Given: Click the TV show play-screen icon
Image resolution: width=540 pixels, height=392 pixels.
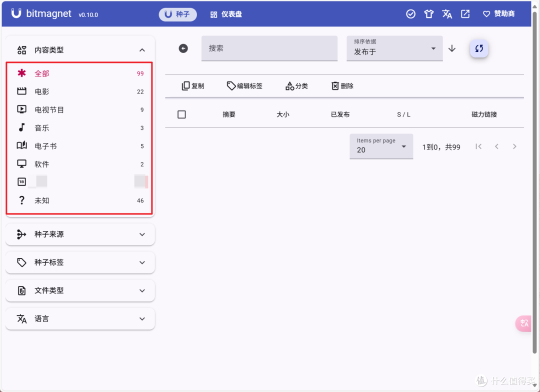Looking at the screenshot, I should click(21, 109).
